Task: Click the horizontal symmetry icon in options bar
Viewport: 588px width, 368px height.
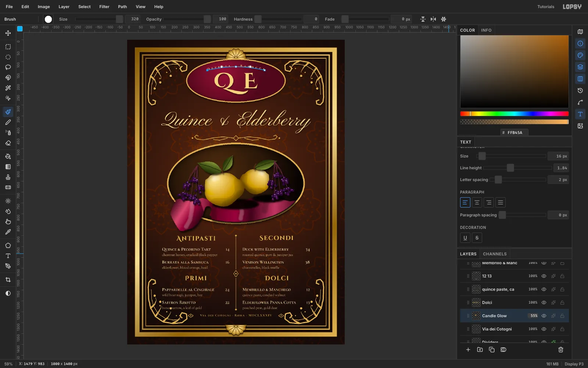Action: pyautogui.click(x=433, y=19)
